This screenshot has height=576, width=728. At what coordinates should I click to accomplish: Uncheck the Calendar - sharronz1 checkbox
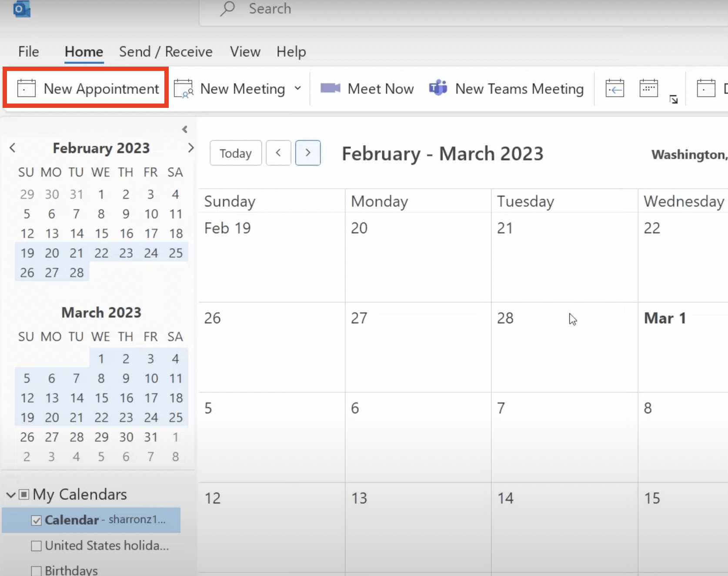(37, 520)
